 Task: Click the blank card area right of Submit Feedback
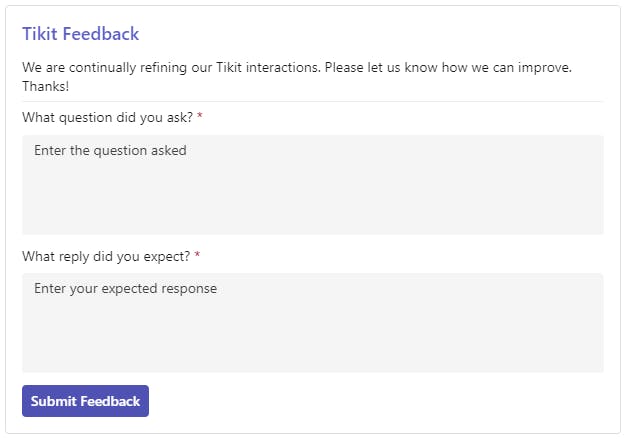pos(380,401)
